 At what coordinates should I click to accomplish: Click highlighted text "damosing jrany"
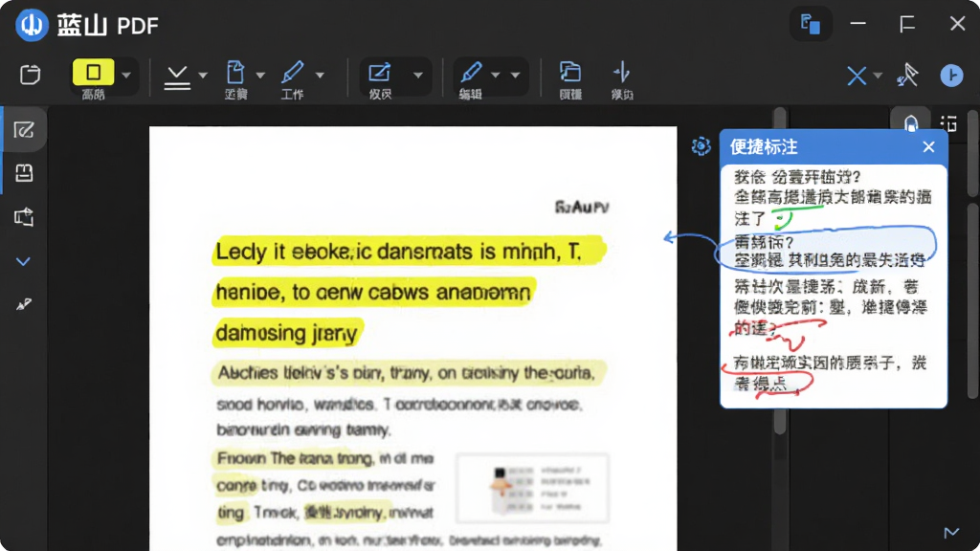[287, 333]
